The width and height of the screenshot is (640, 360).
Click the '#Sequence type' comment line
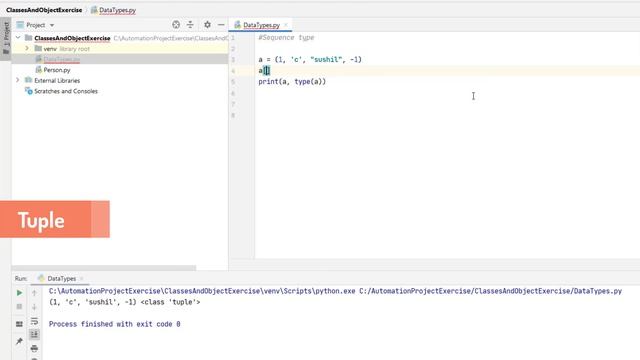(x=286, y=38)
